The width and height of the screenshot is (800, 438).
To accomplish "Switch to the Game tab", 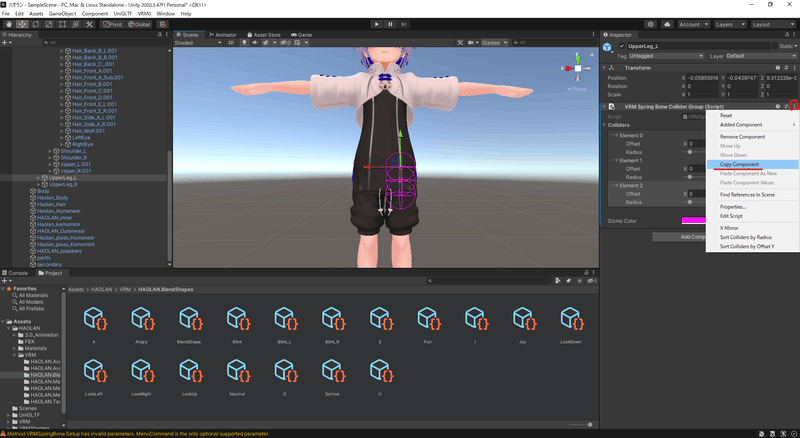I will point(302,35).
